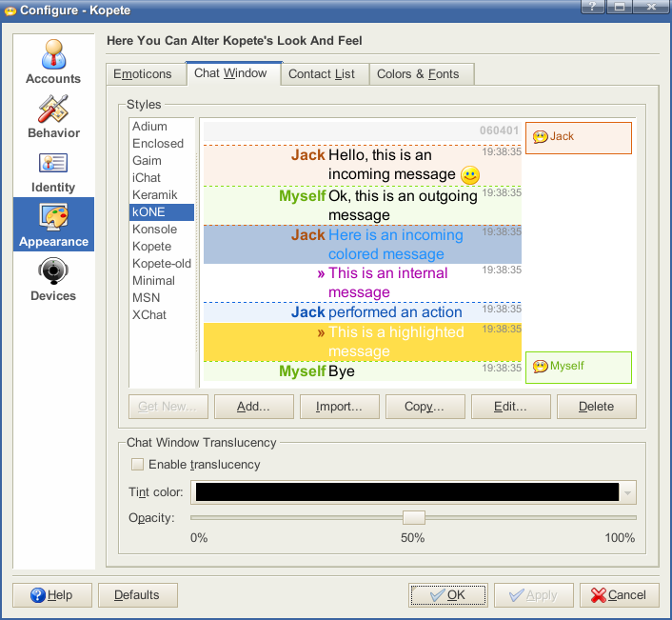Click the Copy... style button
Image resolution: width=672 pixels, height=620 pixels.
(425, 407)
